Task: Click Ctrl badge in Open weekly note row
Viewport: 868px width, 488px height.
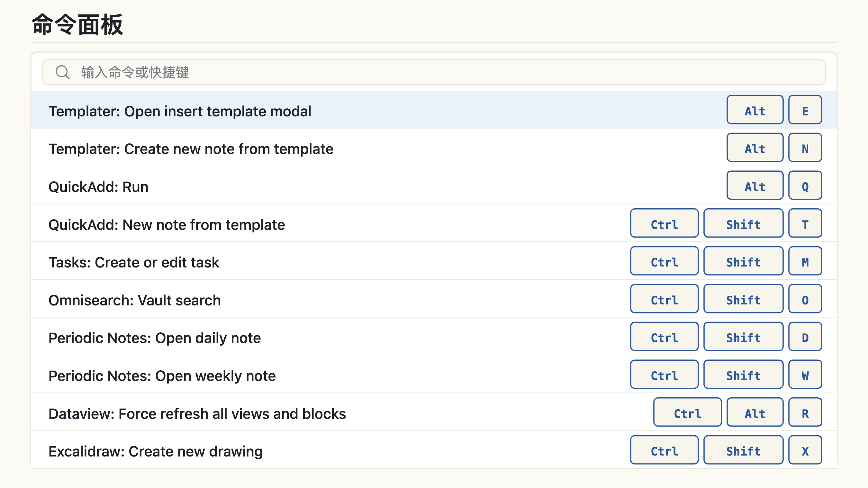Action: (664, 374)
